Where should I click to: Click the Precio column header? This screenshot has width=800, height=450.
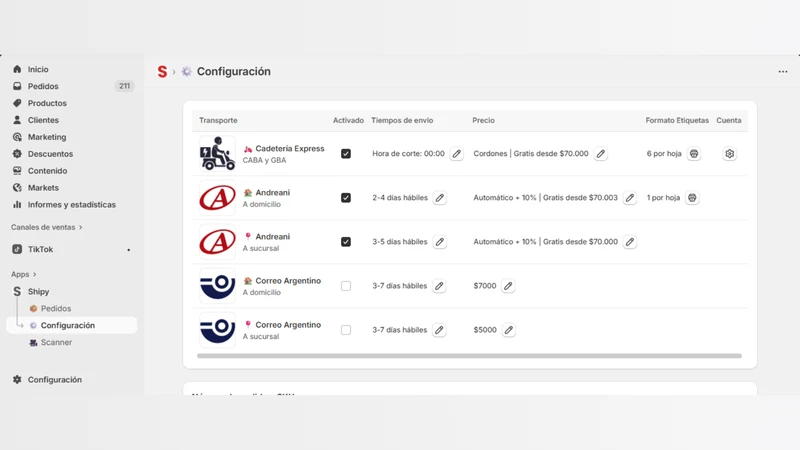click(483, 120)
